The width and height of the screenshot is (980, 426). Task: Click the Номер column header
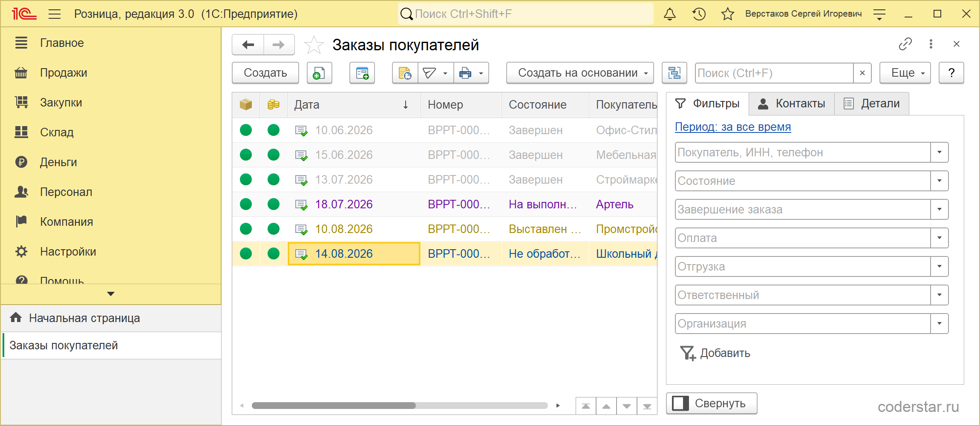(461, 105)
